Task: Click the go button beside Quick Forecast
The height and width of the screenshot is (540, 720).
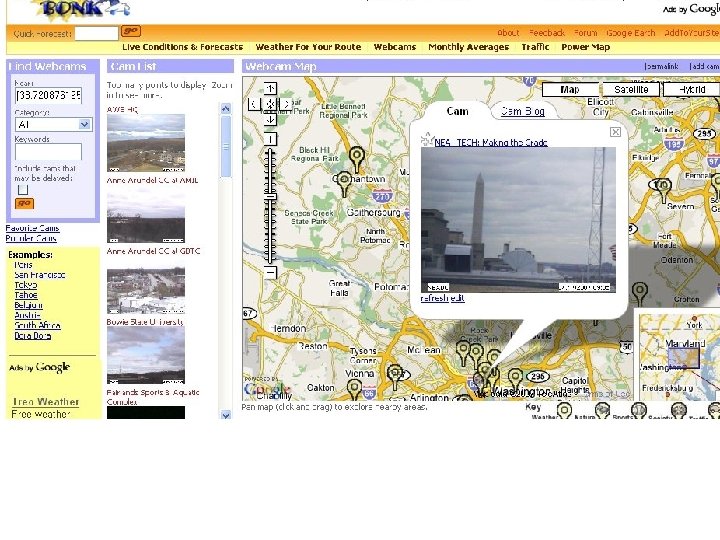Action: (131, 31)
